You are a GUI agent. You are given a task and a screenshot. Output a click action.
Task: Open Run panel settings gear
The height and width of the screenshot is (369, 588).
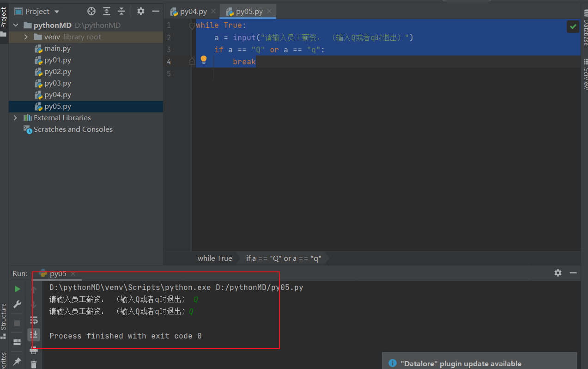pyautogui.click(x=558, y=273)
